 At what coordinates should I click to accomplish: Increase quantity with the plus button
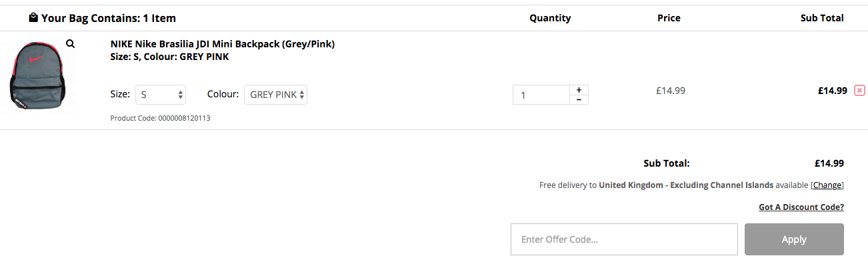pyautogui.click(x=579, y=89)
